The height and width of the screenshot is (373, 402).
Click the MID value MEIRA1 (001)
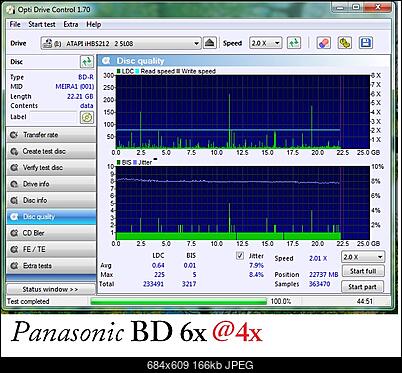(75, 87)
